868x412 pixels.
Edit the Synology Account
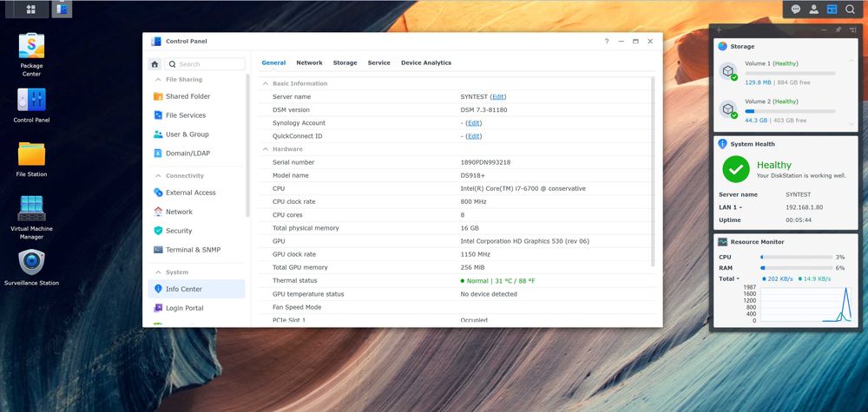474,123
